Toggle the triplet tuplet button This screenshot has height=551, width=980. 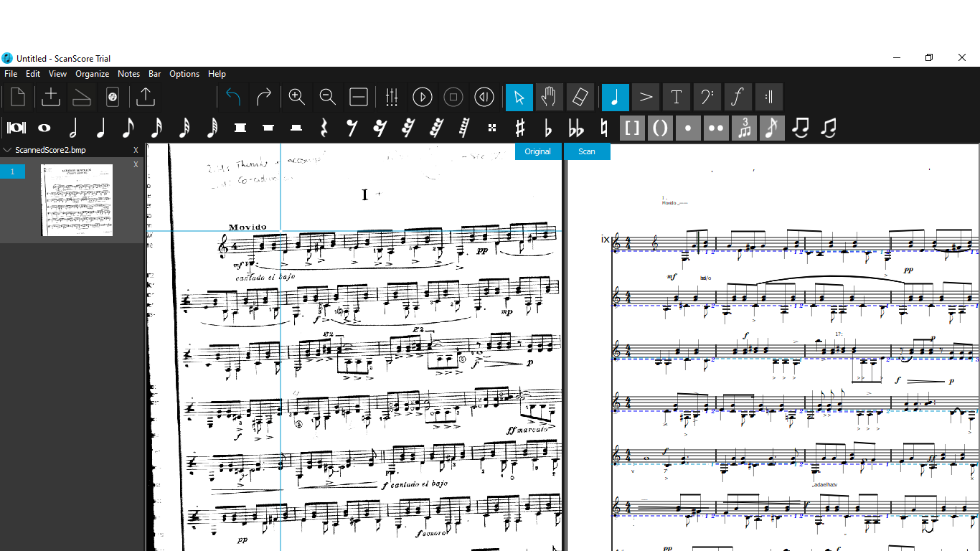tap(744, 128)
